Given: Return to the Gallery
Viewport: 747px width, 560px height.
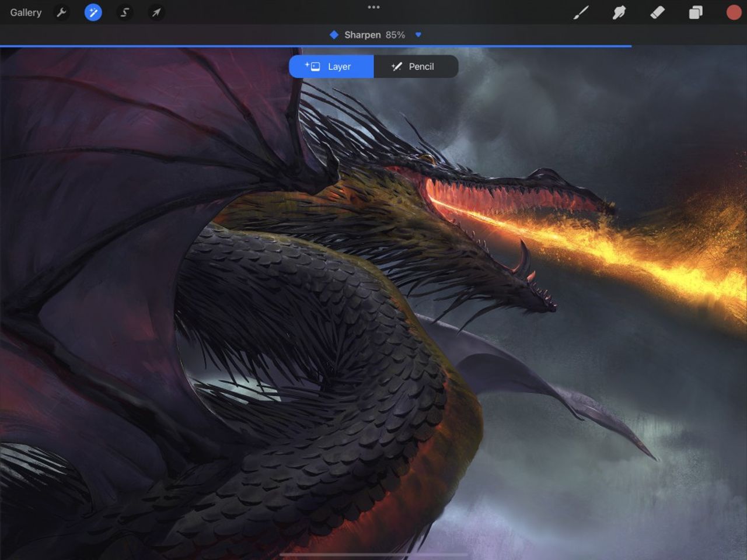Looking at the screenshot, I should tap(26, 12).
